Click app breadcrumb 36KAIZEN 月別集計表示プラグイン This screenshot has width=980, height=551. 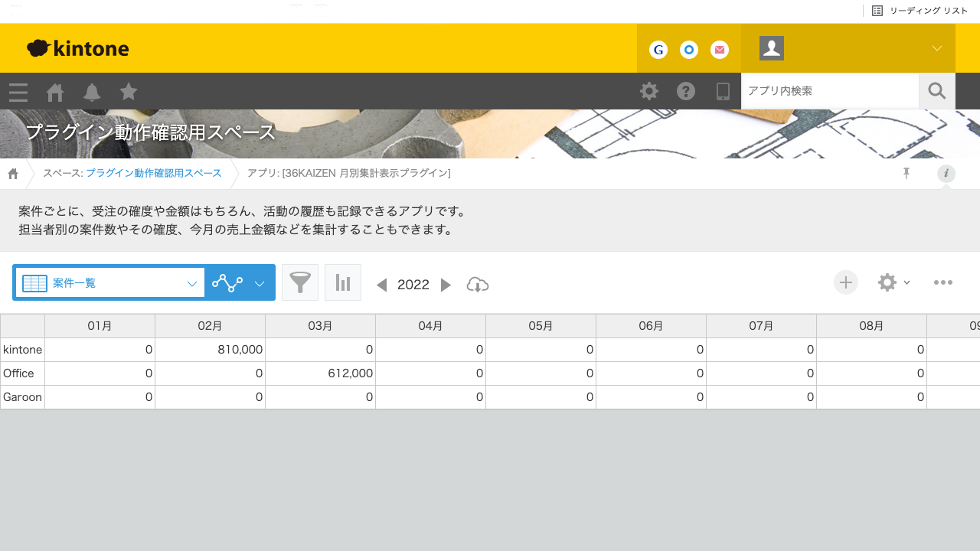(348, 173)
